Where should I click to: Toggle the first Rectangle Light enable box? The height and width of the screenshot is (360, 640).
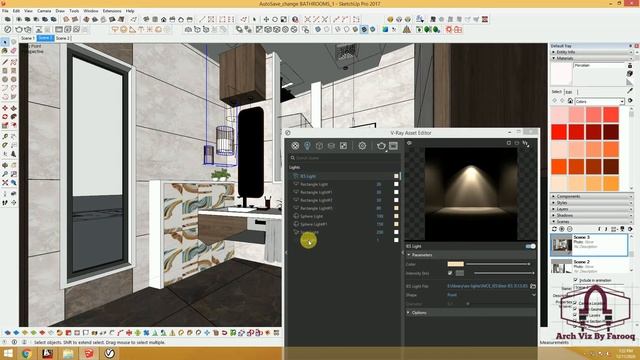pos(396,184)
